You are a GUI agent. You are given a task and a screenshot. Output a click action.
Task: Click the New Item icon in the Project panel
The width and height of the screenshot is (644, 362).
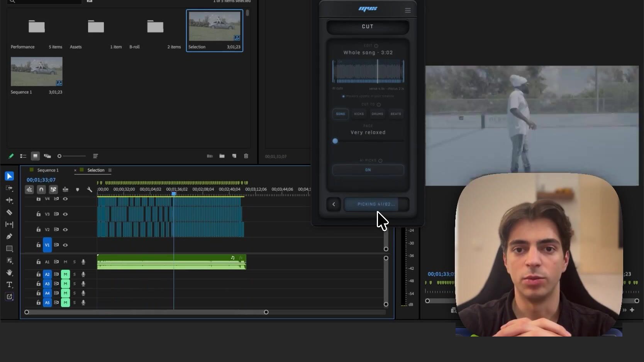pos(234,156)
